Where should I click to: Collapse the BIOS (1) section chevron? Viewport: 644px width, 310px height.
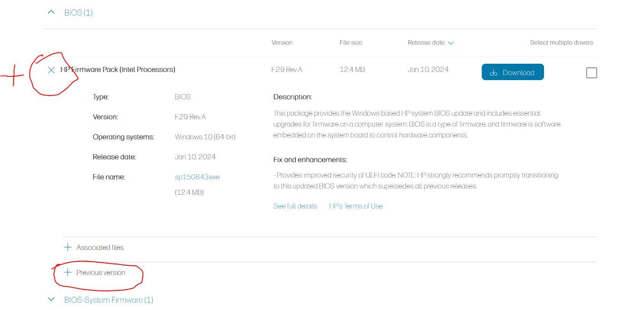coord(51,12)
